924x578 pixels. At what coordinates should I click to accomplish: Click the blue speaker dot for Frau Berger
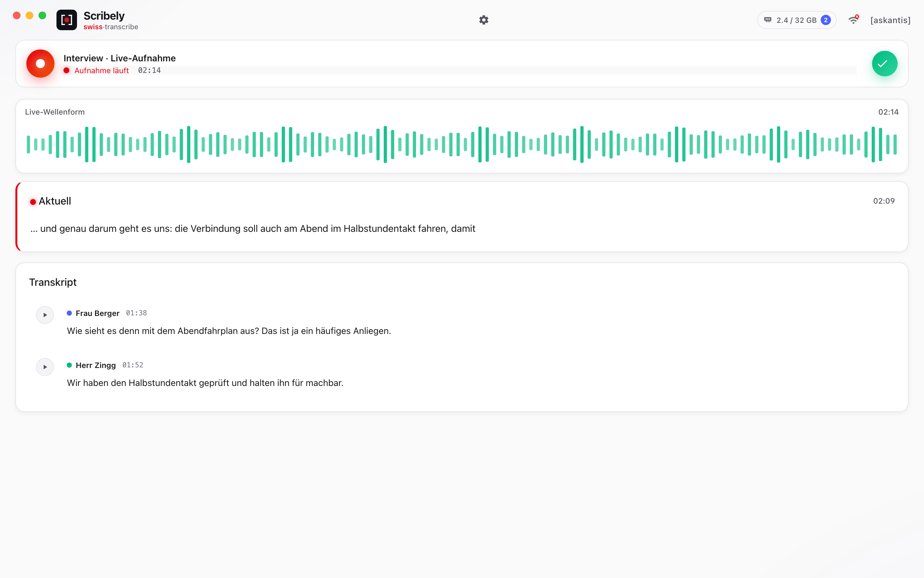click(69, 313)
